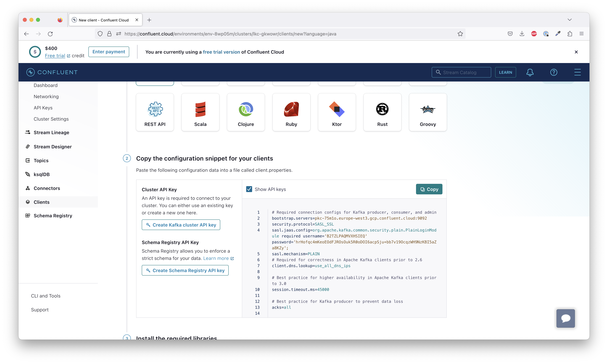Open Dashboard in the sidebar

tap(46, 85)
